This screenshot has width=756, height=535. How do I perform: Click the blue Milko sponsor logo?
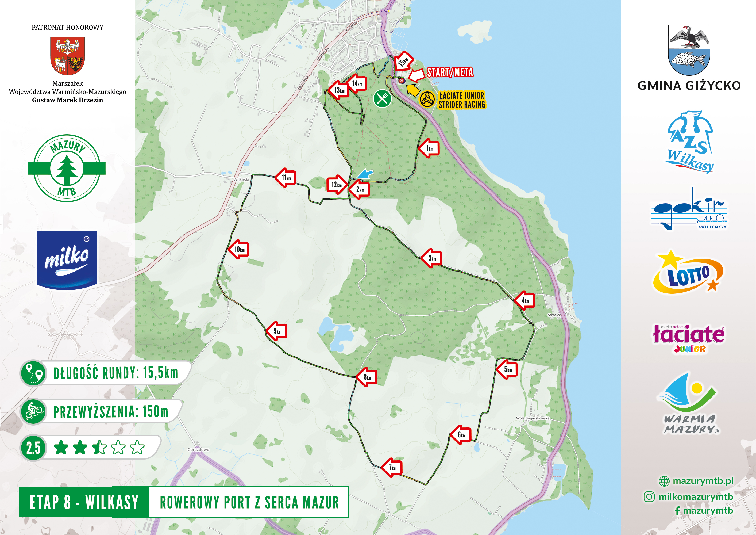coord(67,260)
